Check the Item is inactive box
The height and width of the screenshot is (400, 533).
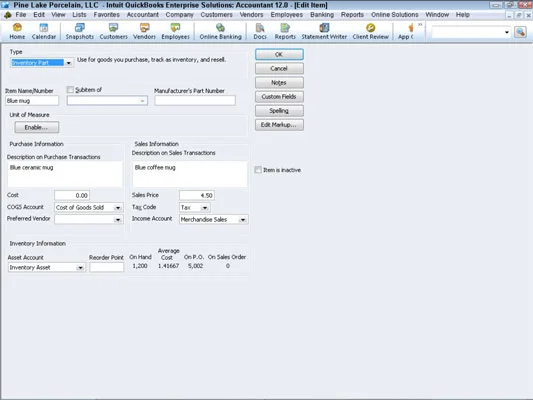258,170
